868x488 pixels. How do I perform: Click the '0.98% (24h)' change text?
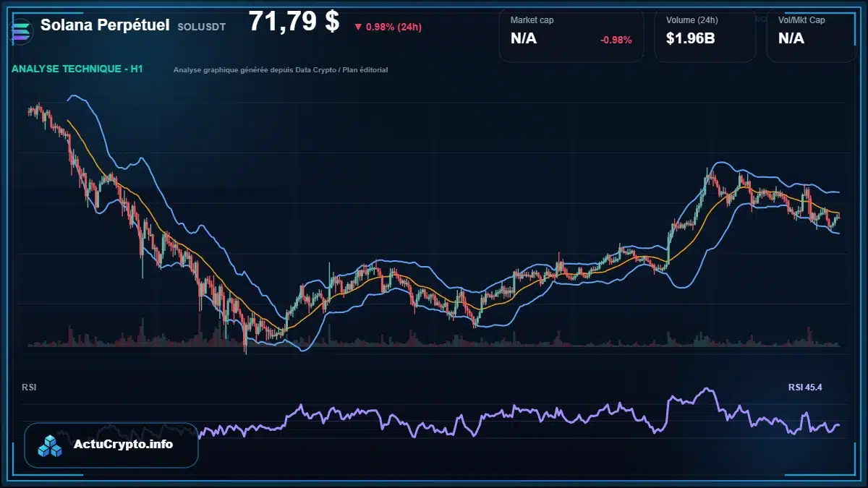[393, 27]
